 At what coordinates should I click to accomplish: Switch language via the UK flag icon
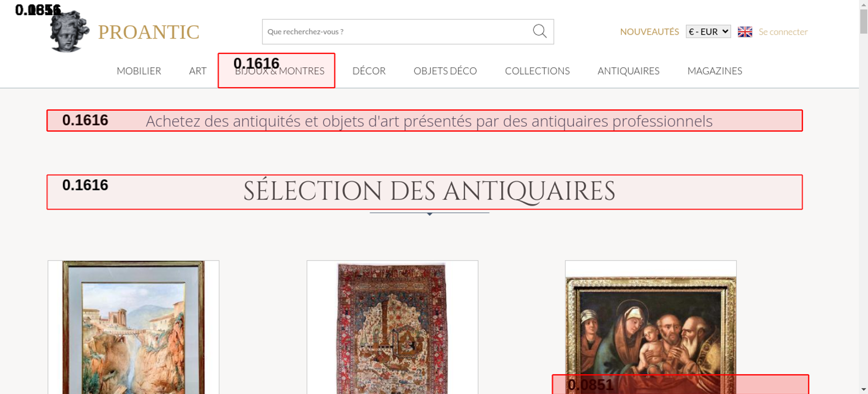745,32
